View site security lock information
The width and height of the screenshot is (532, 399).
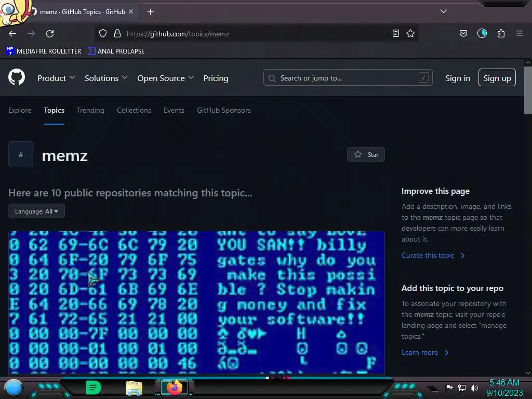[117, 34]
